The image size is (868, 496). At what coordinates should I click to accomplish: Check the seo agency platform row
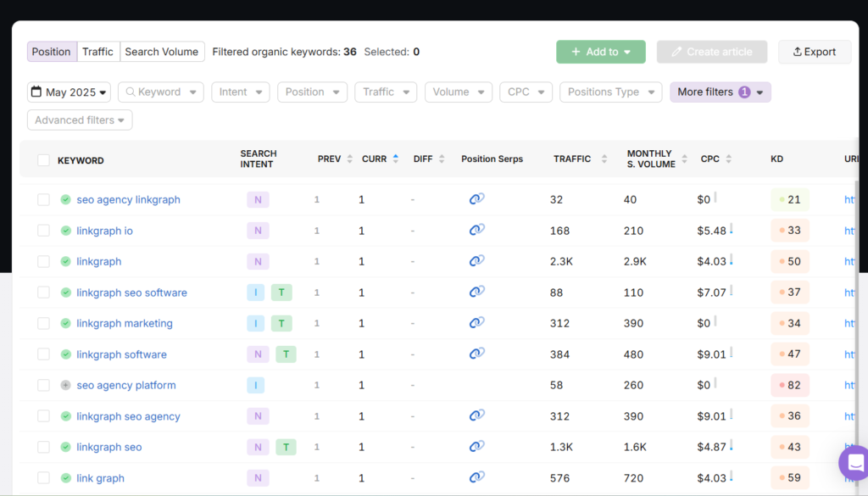click(43, 385)
